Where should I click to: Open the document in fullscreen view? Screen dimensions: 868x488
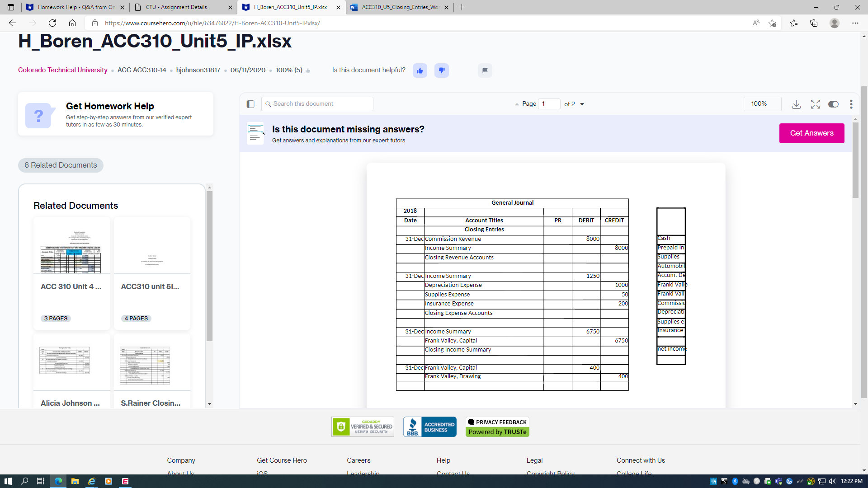815,104
